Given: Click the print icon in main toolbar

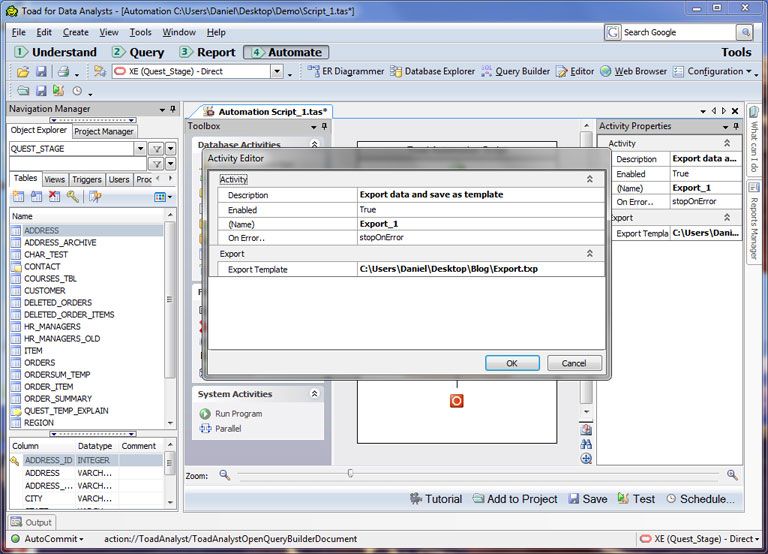Looking at the screenshot, I should [x=63, y=72].
